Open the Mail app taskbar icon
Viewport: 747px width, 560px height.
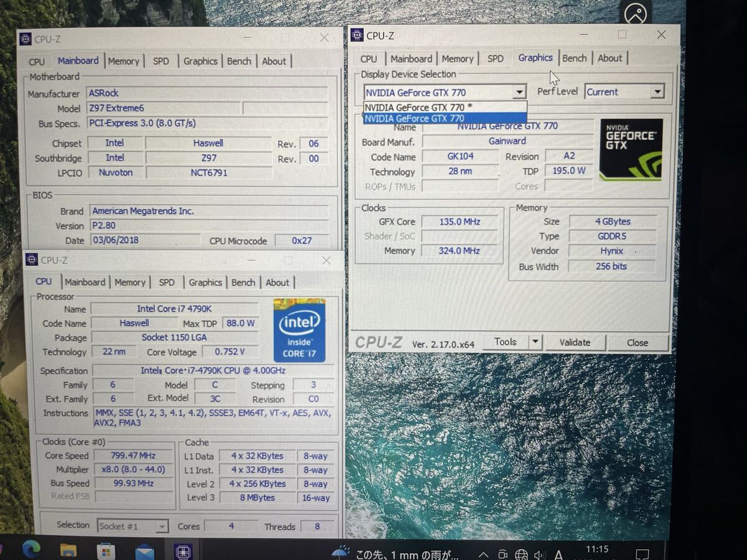point(144,551)
